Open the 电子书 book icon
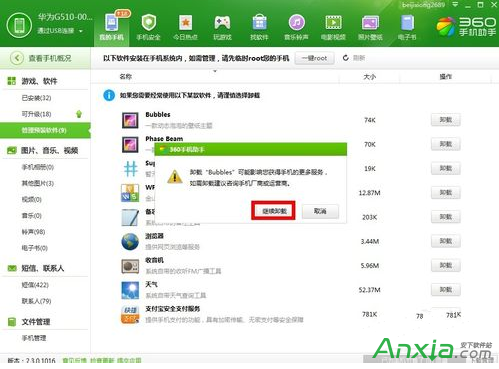Image resolution: width=499 pixels, height=369 pixels. coord(407,23)
